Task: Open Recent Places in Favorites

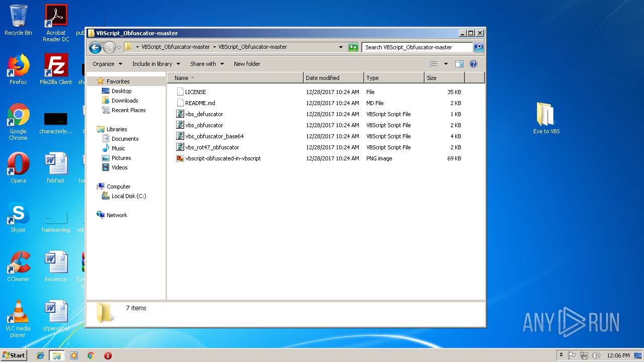Action: [128, 110]
